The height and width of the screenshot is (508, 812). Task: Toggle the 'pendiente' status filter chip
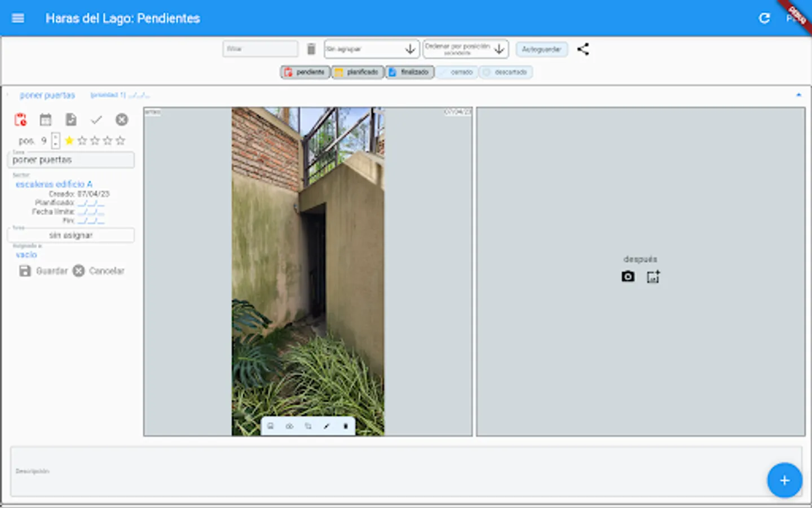(305, 72)
